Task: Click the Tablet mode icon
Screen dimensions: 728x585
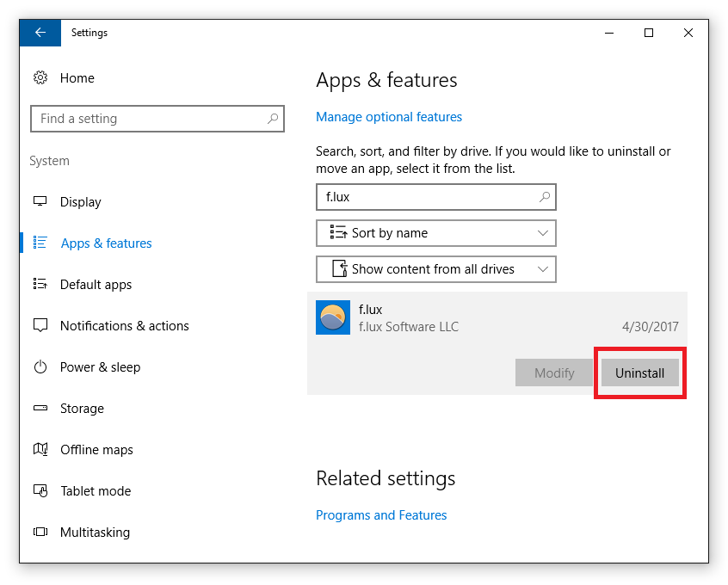Action: pyautogui.click(x=40, y=490)
